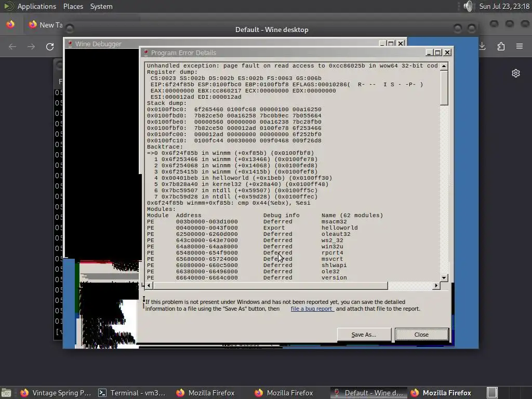Image resolution: width=532 pixels, height=399 pixels.
Task: Click 'Modules:' heading line
Action: [161, 209]
